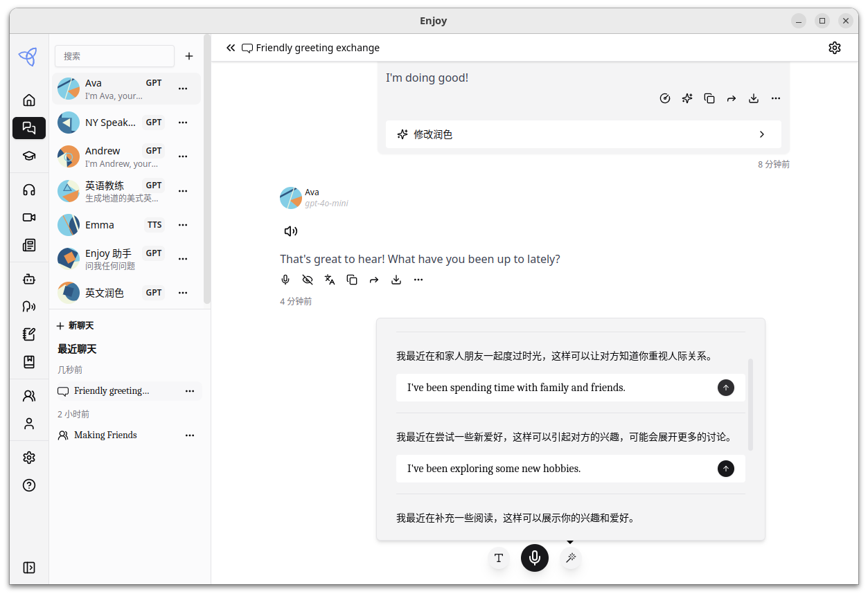The width and height of the screenshot is (868, 596).
Task: Open chat settings via the top-right gear
Action: [x=835, y=47]
